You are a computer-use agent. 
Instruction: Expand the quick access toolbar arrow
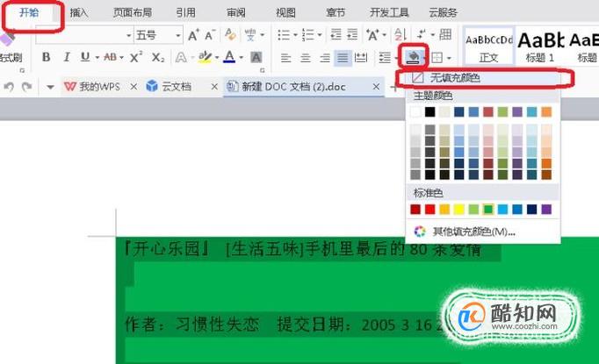coord(50,87)
